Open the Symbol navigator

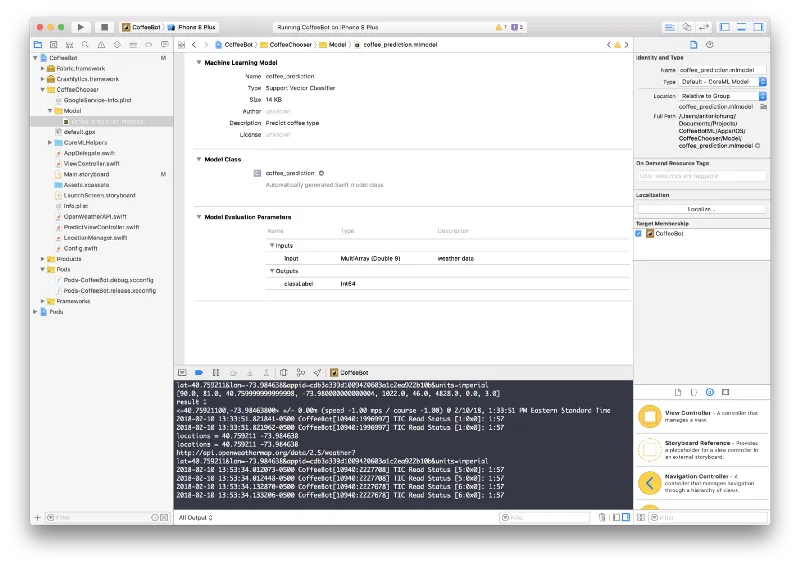coord(69,45)
